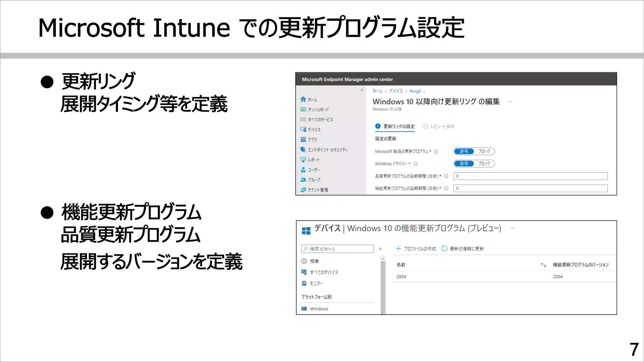Viewport: 644px width, 362px height.
Task: Click Create profile (プロファイルの作成) button
Action: point(416,249)
